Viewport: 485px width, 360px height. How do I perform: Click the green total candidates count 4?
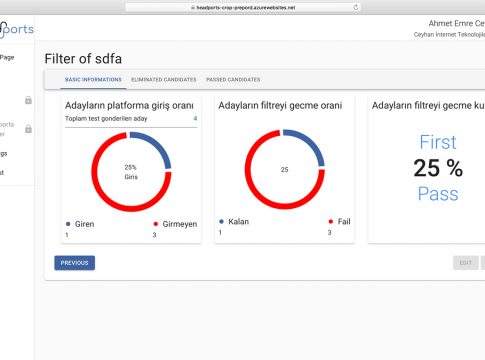tap(195, 118)
